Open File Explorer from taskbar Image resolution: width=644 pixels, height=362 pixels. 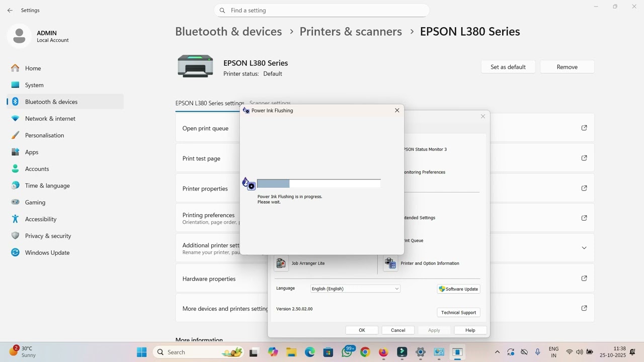click(x=291, y=352)
